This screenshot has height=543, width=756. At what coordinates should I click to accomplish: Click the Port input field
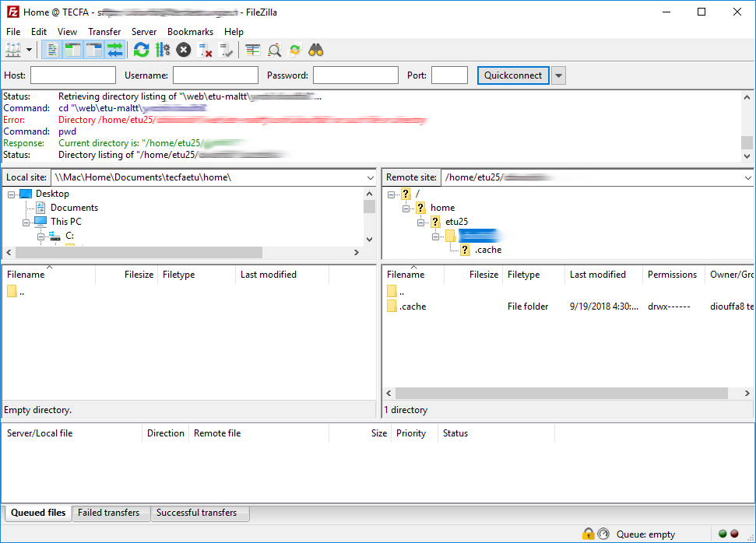pyautogui.click(x=449, y=75)
